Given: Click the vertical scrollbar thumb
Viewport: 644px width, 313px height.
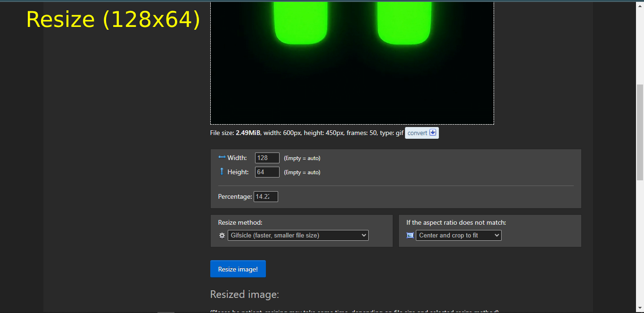Looking at the screenshot, I should click(x=641, y=127).
